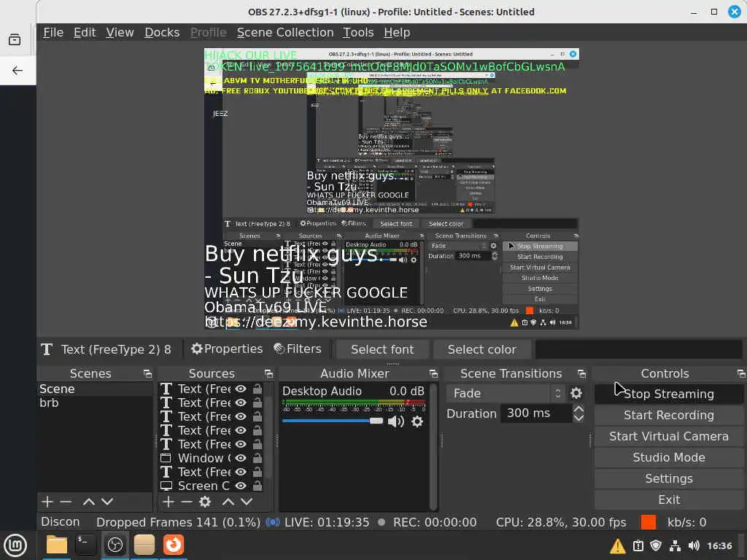Add a new scene with plus icon
Image resolution: width=747 pixels, height=560 pixels.
tap(47, 502)
